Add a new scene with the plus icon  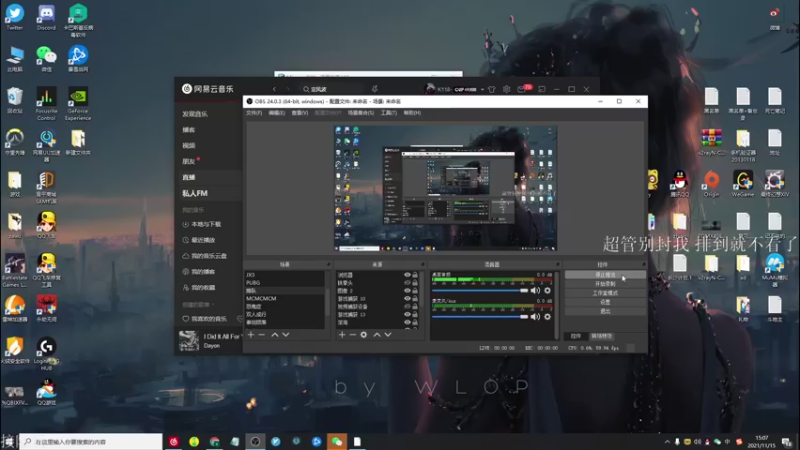click(x=251, y=335)
